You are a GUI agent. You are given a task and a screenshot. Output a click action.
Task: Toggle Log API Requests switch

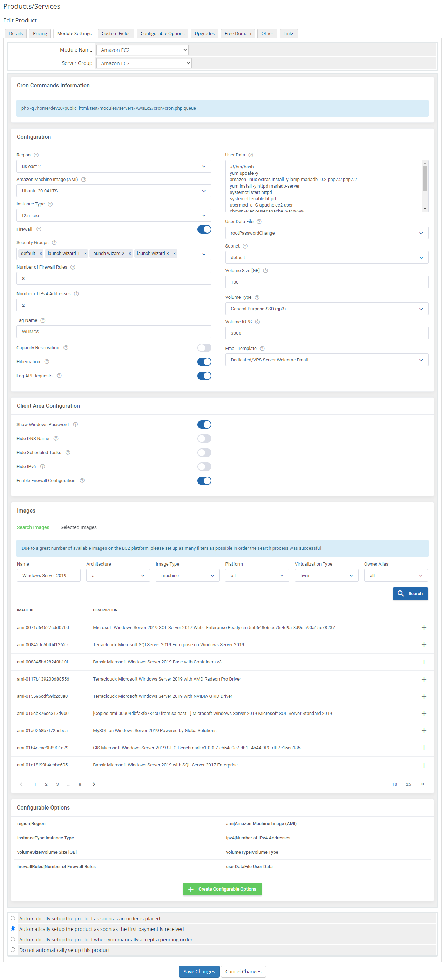point(204,376)
